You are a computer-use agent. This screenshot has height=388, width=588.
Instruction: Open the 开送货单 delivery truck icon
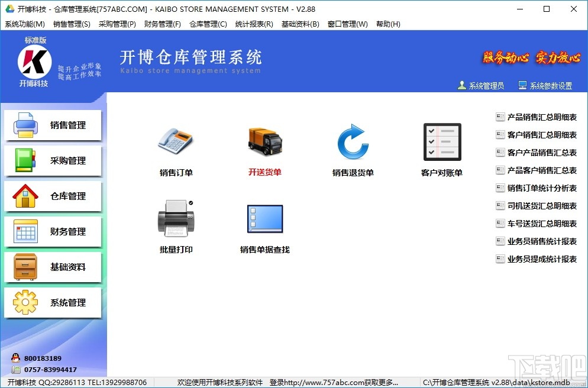[x=264, y=141]
